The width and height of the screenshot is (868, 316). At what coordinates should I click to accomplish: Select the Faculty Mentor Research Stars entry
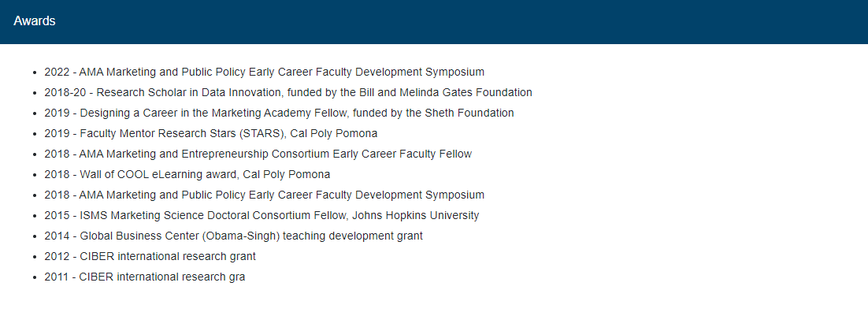point(211,133)
